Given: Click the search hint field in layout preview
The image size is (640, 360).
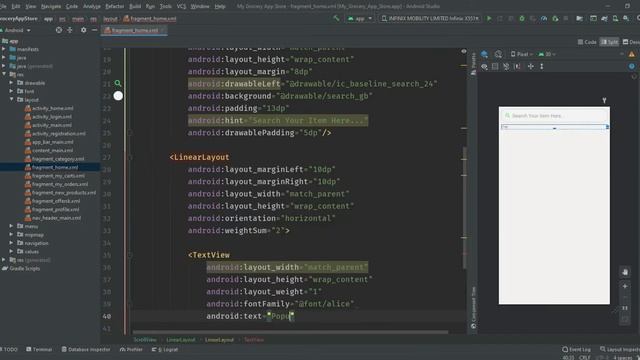Looking at the screenshot, I should click(x=554, y=116).
